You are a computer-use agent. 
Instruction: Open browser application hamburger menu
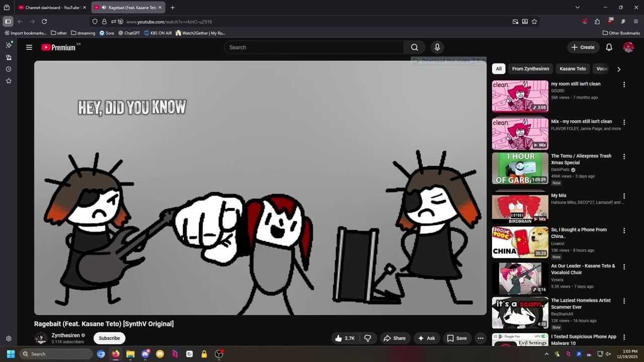636,22
